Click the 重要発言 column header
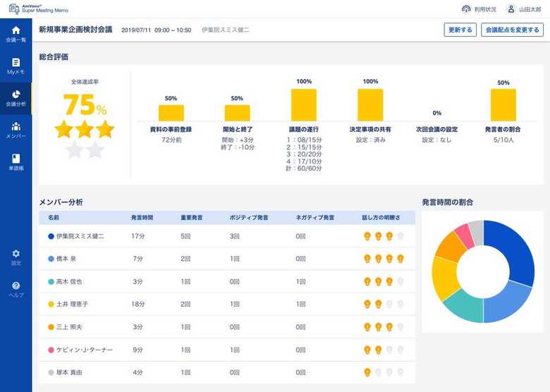Image resolution: width=550 pixels, height=392 pixels. tap(192, 218)
